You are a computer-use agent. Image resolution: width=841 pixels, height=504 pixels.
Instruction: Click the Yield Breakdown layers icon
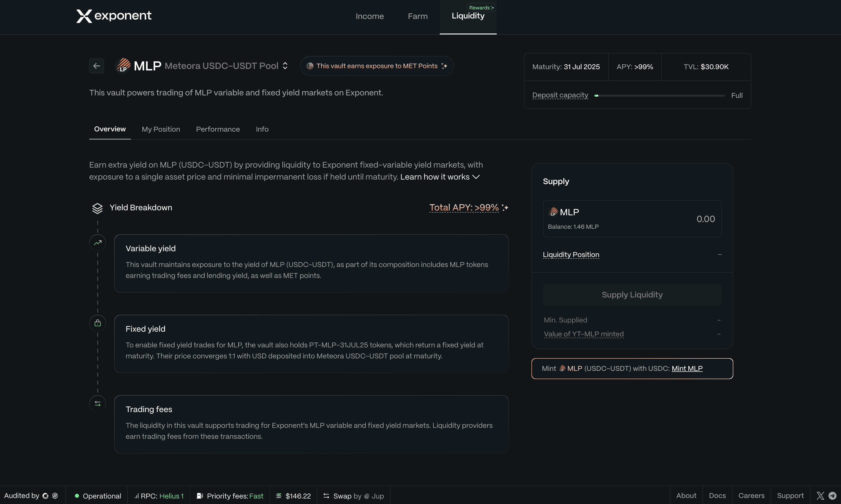pos(97,208)
